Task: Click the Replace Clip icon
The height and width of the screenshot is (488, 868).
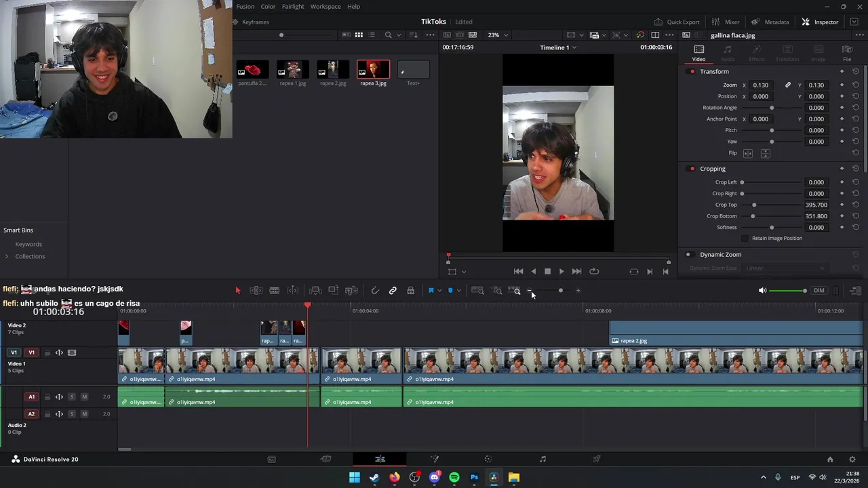Action: pyautogui.click(x=351, y=291)
